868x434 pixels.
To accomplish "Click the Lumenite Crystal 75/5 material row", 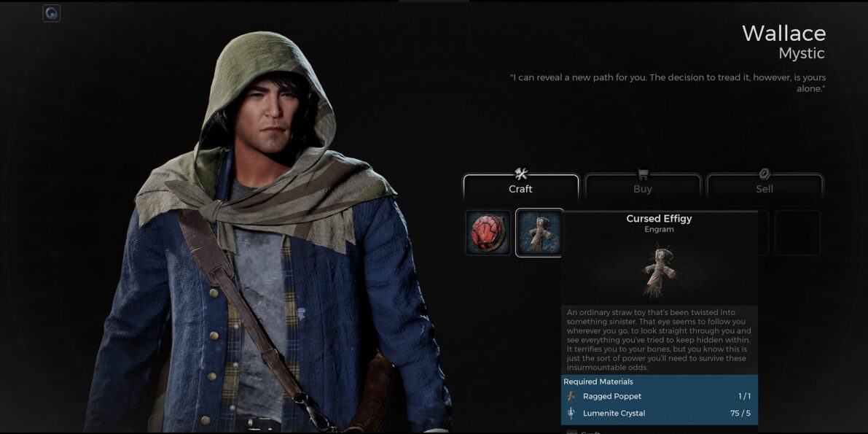I will point(660,413).
